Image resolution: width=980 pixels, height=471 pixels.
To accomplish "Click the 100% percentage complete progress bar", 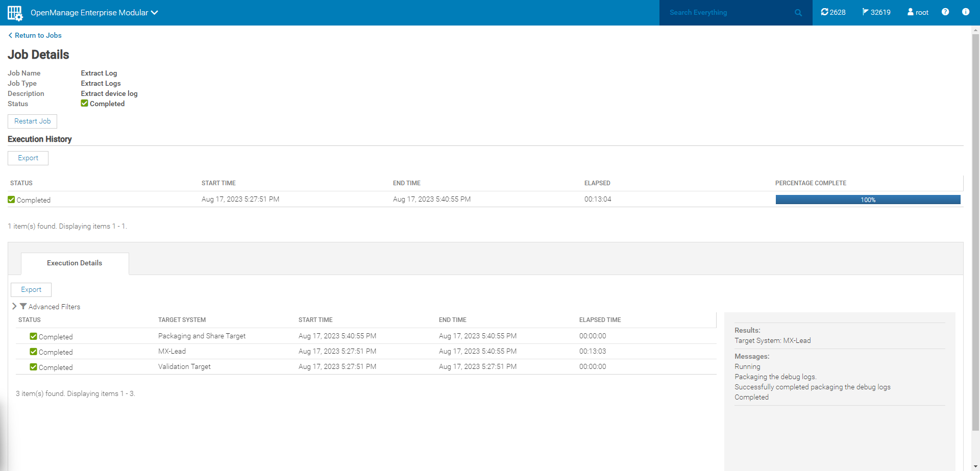I will click(868, 200).
